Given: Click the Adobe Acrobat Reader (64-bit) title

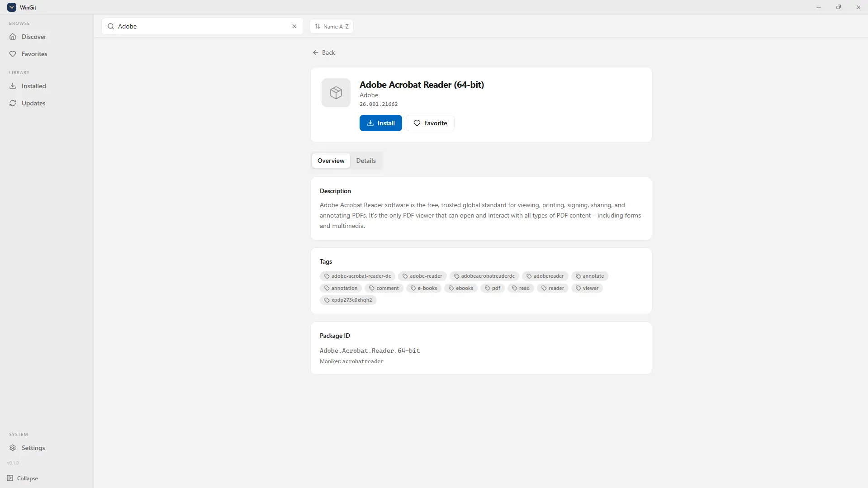Looking at the screenshot, I should click(x=422, y=85).
